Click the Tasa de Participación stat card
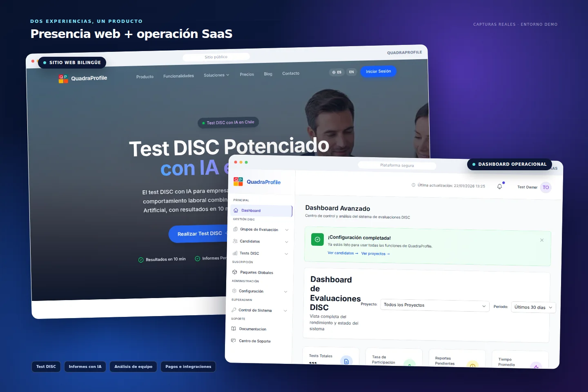 [x=394, y=357]
